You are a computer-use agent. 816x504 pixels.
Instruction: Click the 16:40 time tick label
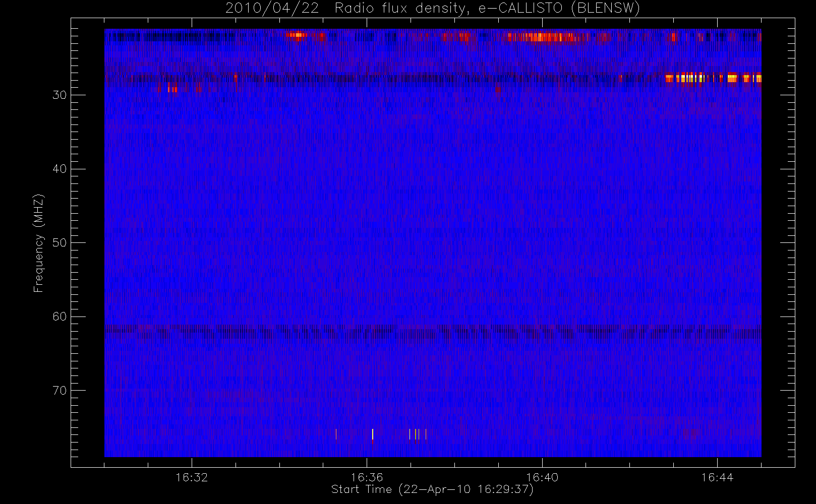[542, 477]
